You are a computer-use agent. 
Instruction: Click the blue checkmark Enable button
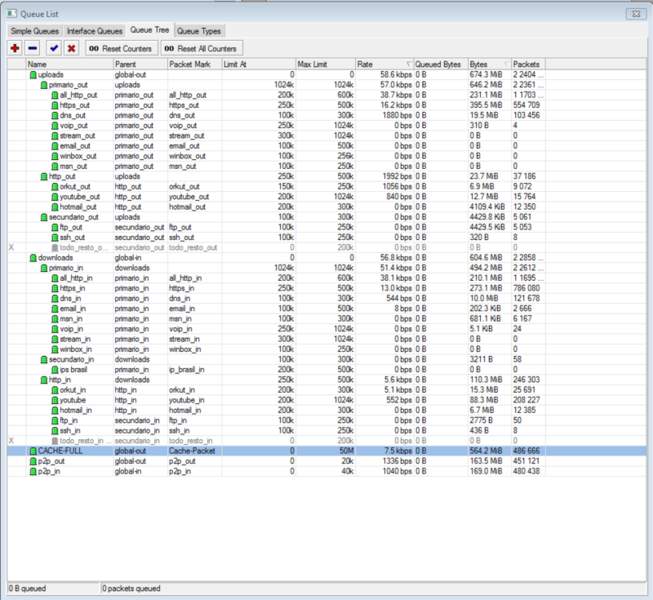(54, 48)
